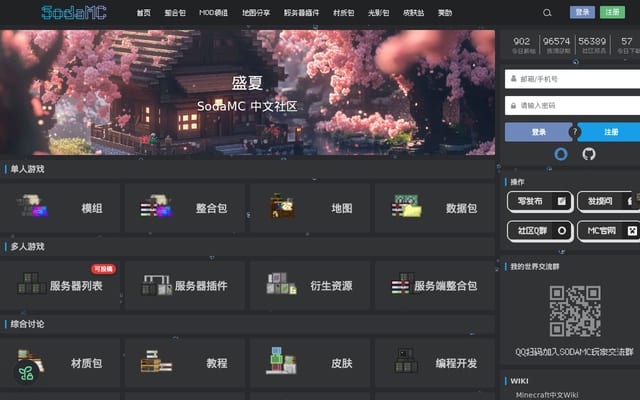The image size is (640, 400).
Task: Open the search icon in the top bar
Action: pyautogui.click(x=547, y=13)
